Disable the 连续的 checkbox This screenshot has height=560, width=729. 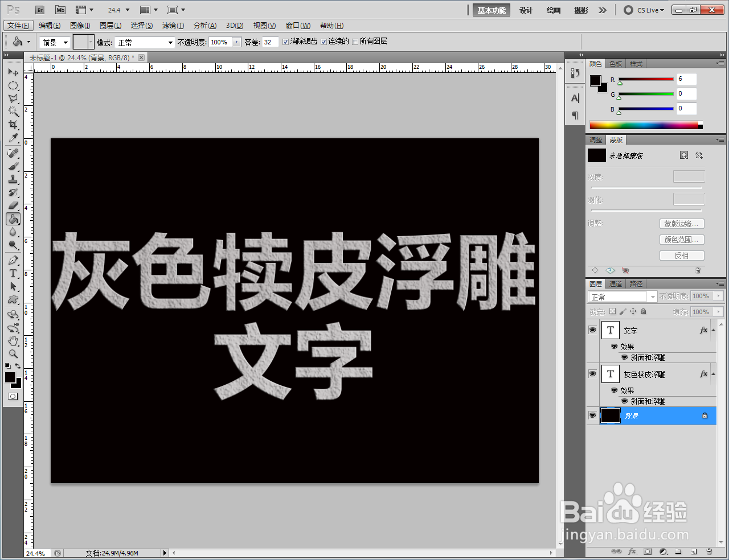(x=324, y=42)
